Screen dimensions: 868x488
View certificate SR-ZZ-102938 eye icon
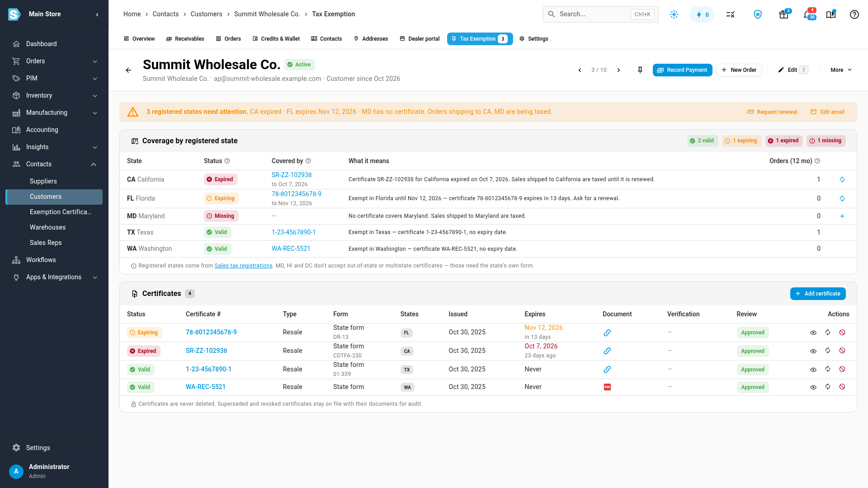click(x=813, y=352)
